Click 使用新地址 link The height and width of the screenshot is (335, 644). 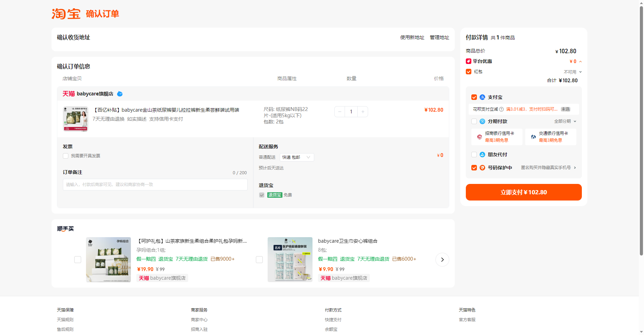pos(412,37)
